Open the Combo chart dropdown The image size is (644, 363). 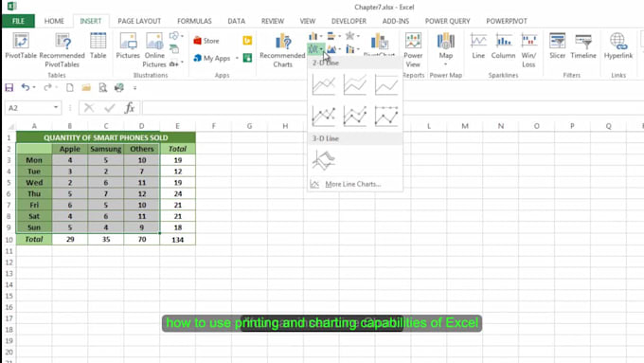[352, 49]
